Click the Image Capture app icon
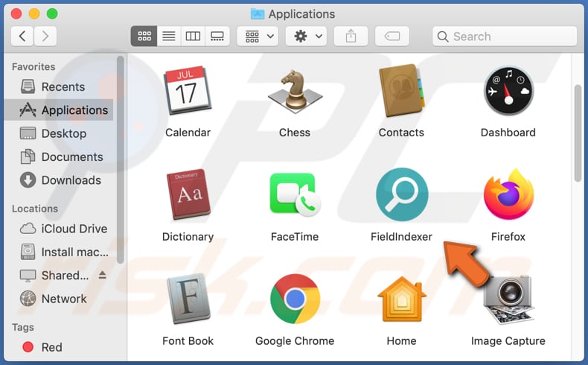Screen dimensions: 588x365 (x=508, y=299)
